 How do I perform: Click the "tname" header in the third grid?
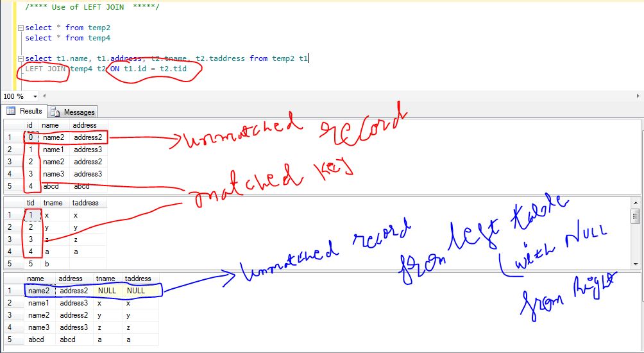(106, 279)
